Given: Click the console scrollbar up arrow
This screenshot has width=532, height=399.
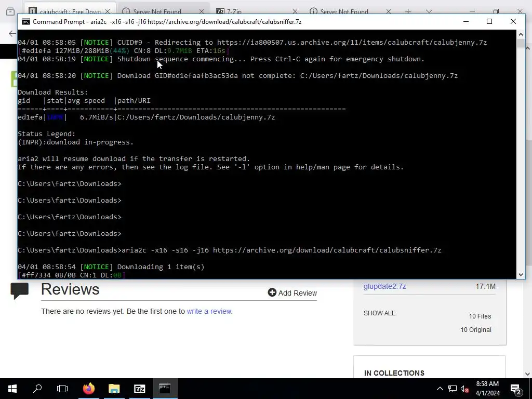Looking at the screenshot, I should 521,34.
